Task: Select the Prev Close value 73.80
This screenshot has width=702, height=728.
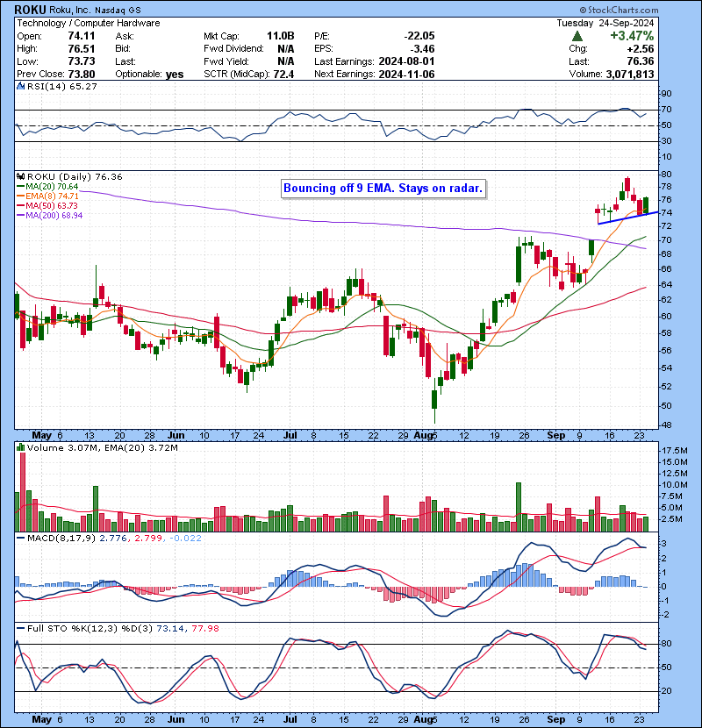Action: click(x=82, y=75)
